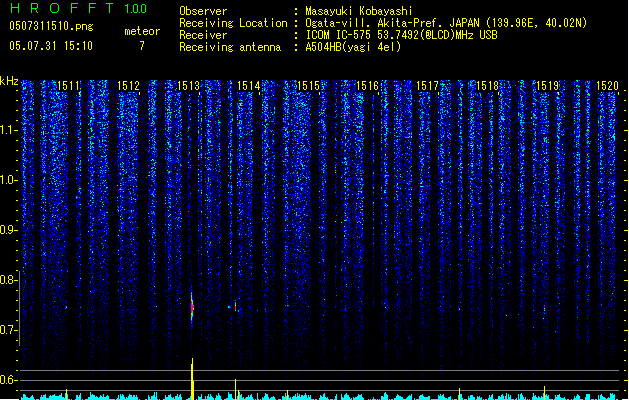
Task: Click the 1.0 frequency axis label
Action: pos(8,180)
